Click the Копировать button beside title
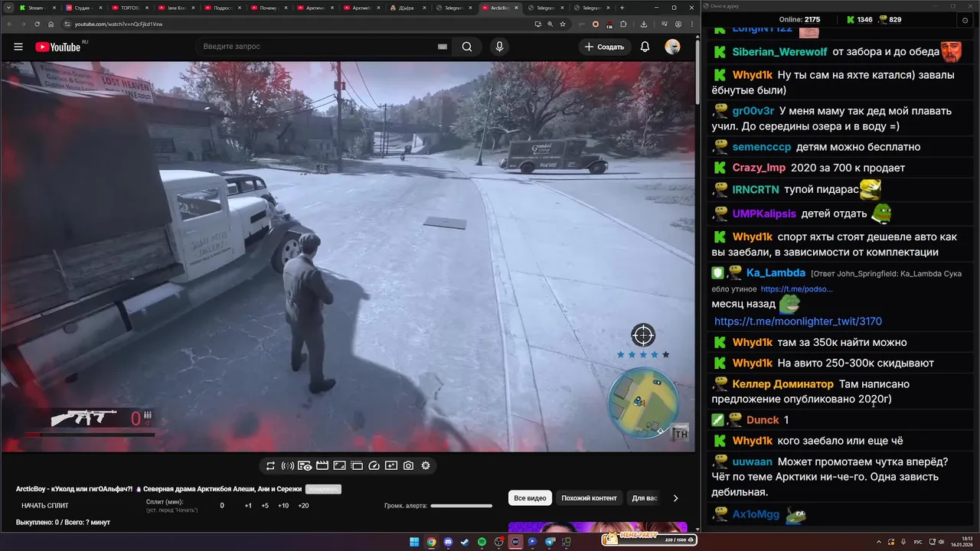Image resolution: width=980 pixels, height=551 pixels. (x=323, y=489)
